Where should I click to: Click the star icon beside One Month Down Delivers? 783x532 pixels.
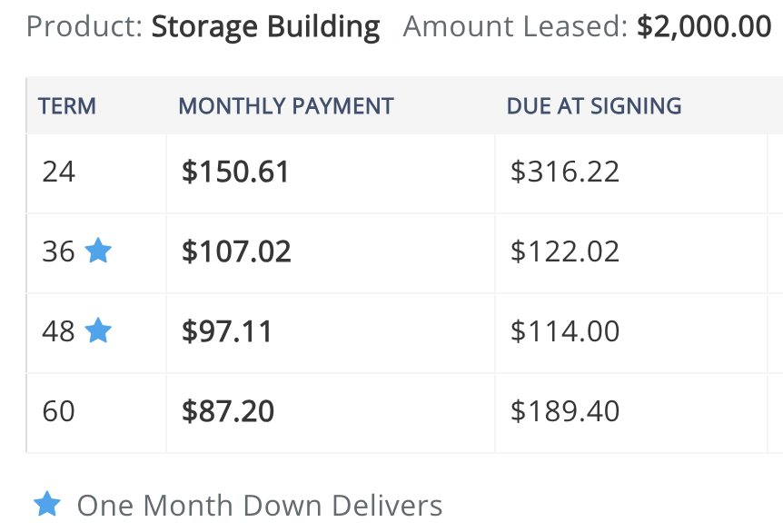[x=47, y=504]
